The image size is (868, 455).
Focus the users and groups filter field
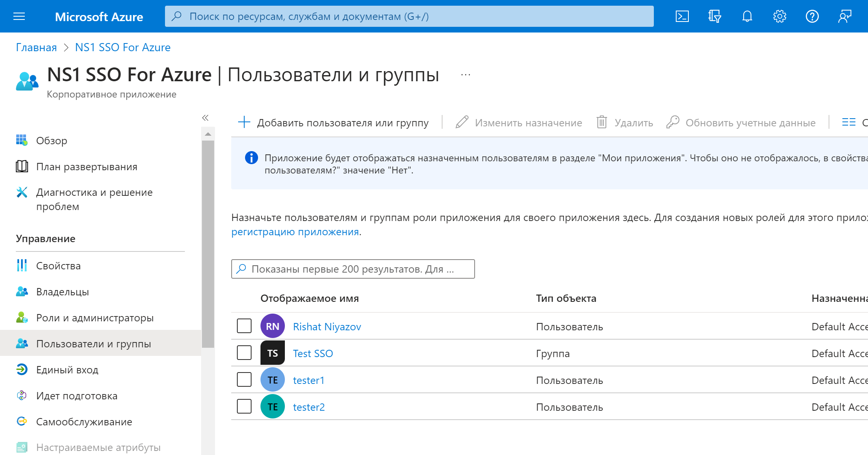[x=353, y=269]
